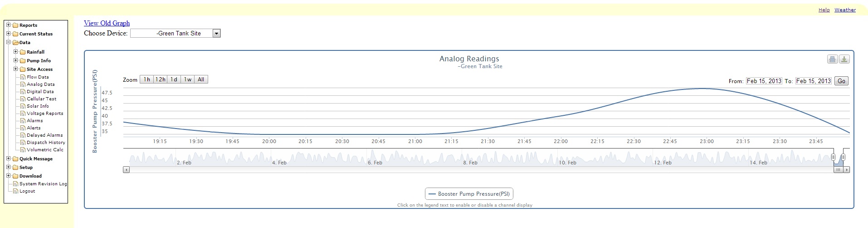Open the Help link
The width and height of the screenshot is (868, 228).
coord(824,10)
